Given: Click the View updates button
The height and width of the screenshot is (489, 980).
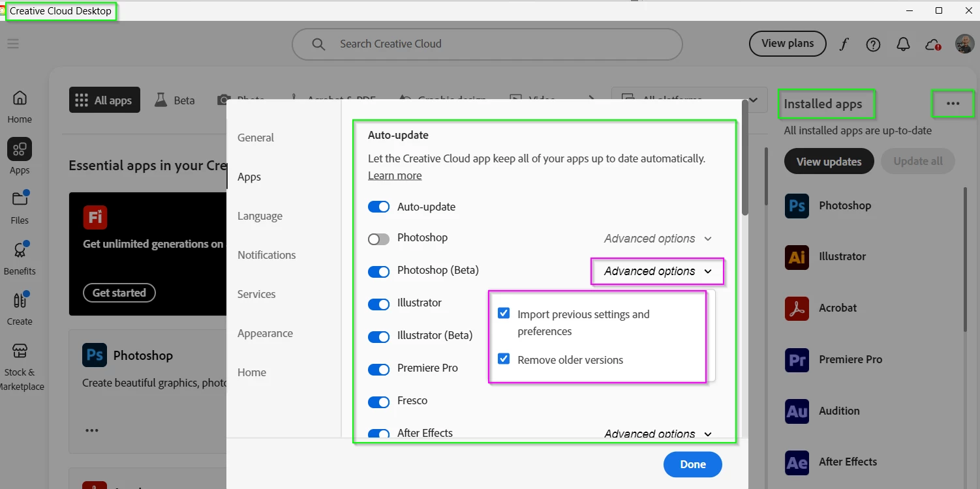Looking at the screenshot, I should tap(829, 162).
